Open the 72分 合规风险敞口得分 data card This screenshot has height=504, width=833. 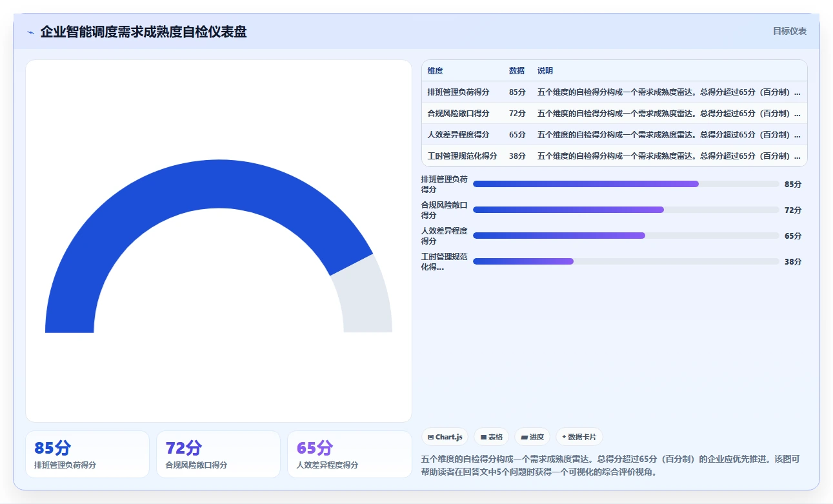tap(218, 454)
